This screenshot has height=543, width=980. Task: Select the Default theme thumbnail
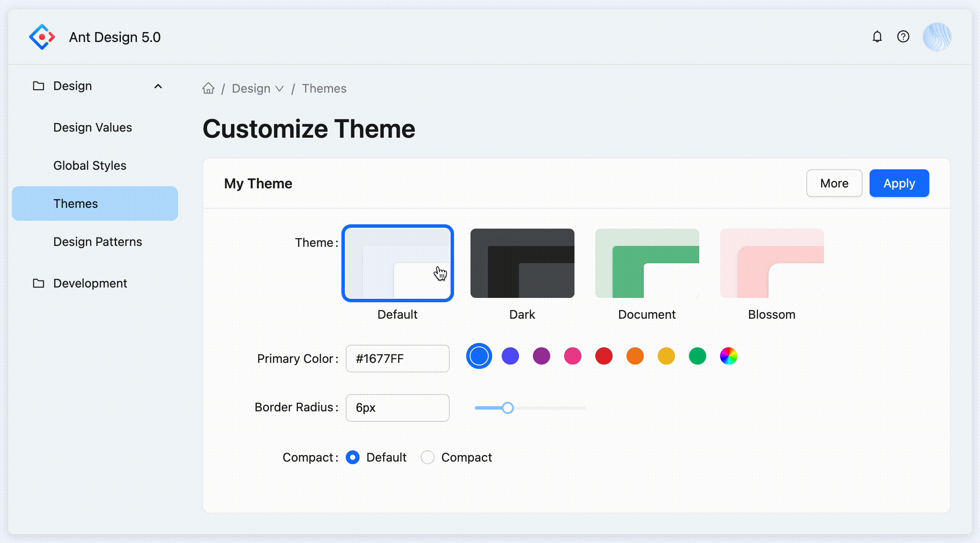[397, 263]
